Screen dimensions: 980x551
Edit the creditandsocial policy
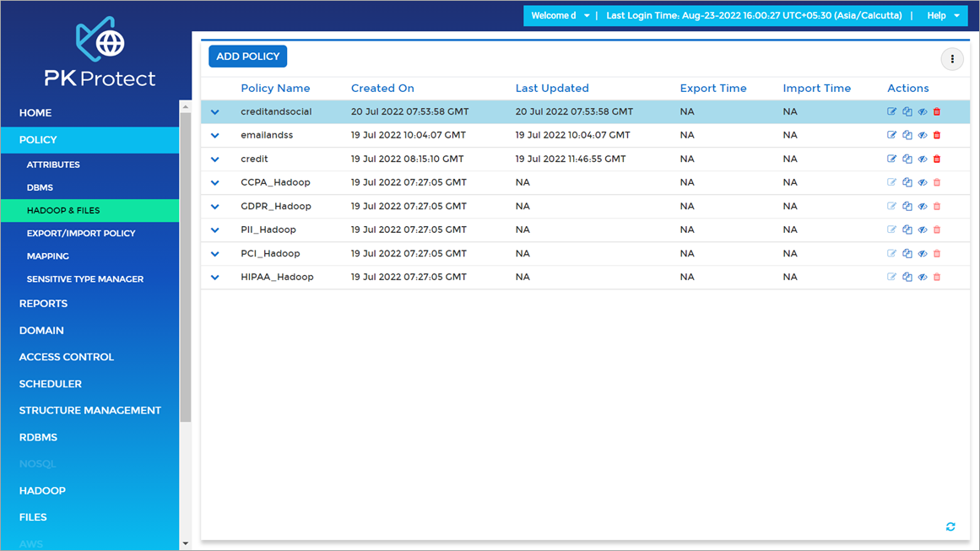click(x=891, y=111)
